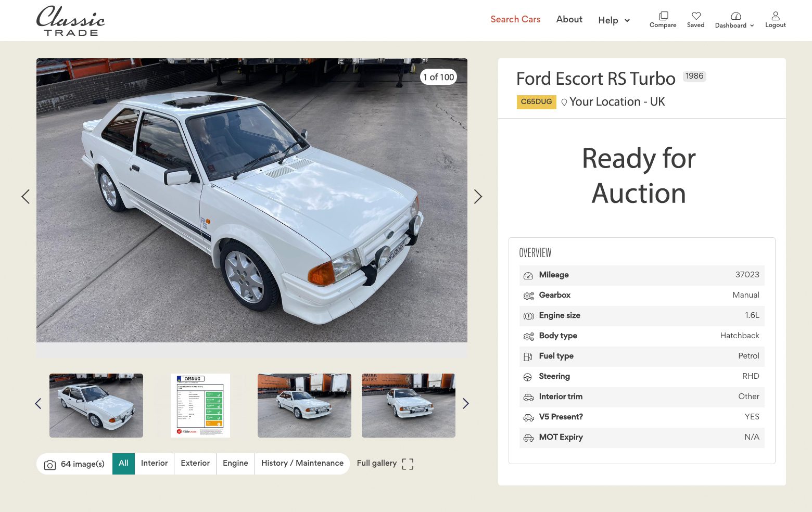Click the main car photo

click(x=252, y=200)
